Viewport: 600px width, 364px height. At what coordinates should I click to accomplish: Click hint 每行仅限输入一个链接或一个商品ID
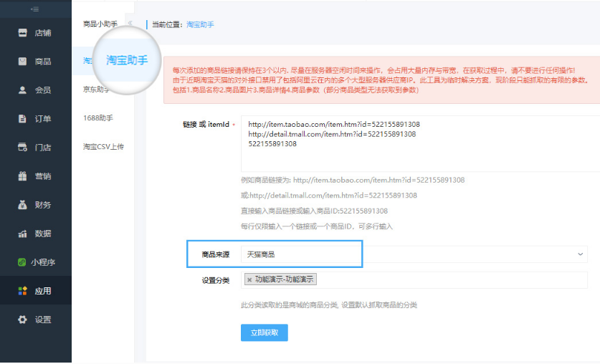pyautogui.click(x=316, y=226)
